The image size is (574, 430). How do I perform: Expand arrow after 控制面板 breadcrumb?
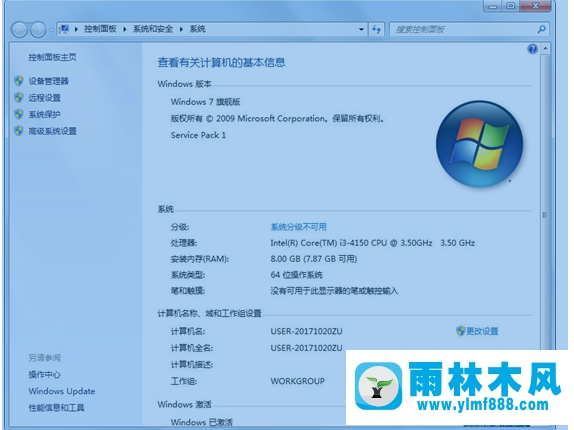click(x=125, y=29)
